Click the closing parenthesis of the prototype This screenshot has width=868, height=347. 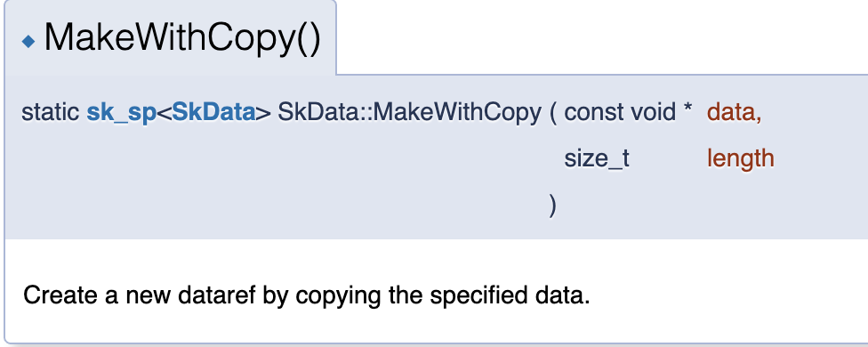552,206
